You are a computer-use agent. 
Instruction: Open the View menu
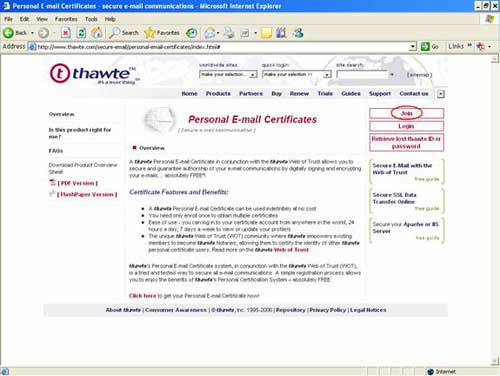point(42,19)
